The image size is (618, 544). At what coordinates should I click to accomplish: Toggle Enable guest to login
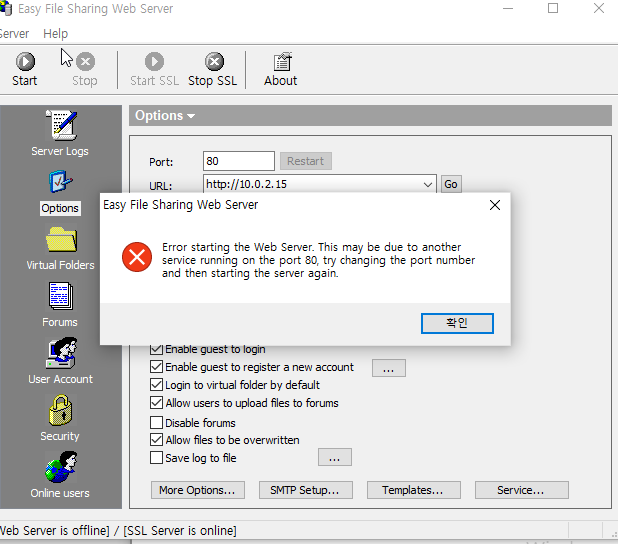[156, 349]
